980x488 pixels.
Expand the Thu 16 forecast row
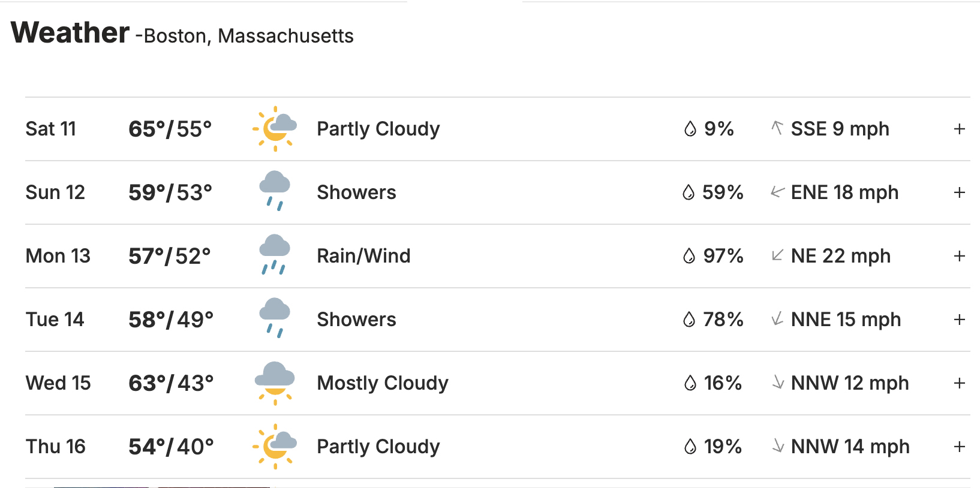(960, 447)
